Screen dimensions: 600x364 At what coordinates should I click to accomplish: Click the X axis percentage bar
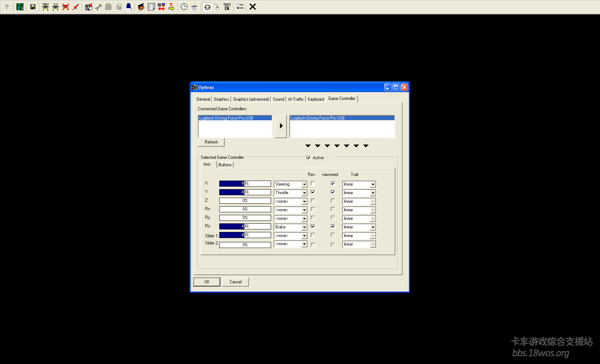(x=245, y=183)
